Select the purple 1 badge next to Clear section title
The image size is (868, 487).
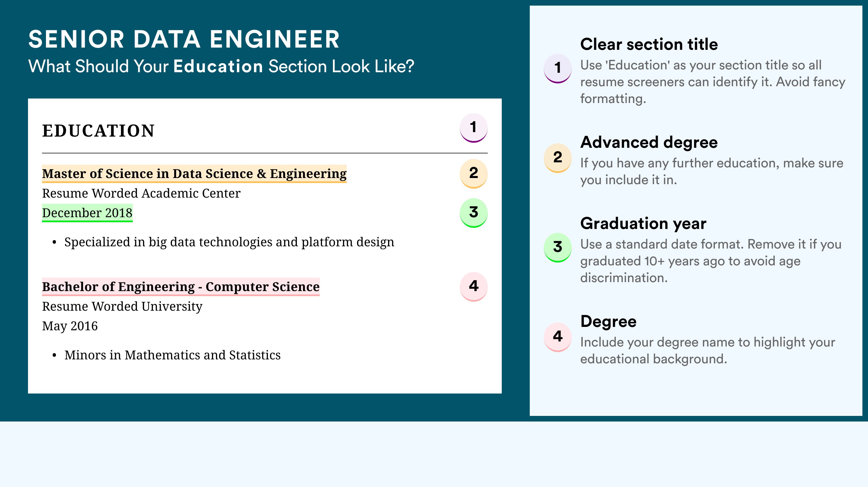click(x=558, y=68)
